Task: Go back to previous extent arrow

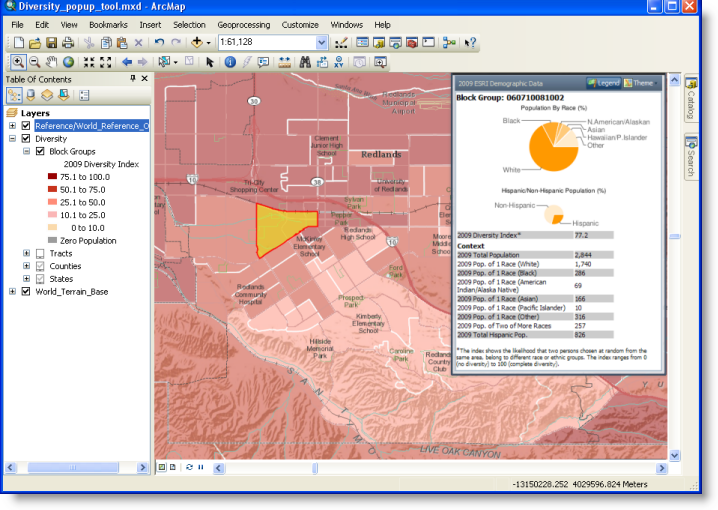Action: coord(127,62)
